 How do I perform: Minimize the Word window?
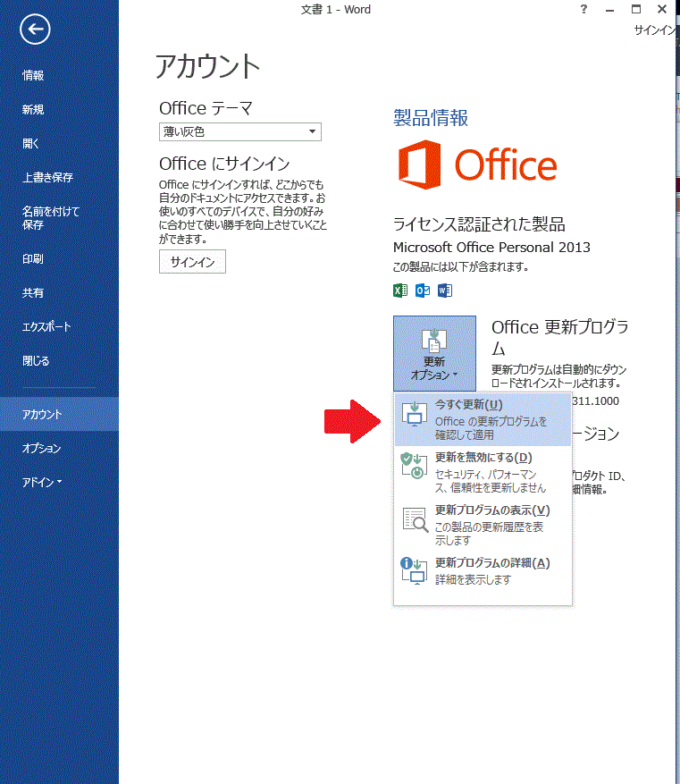tap(609, 9)
